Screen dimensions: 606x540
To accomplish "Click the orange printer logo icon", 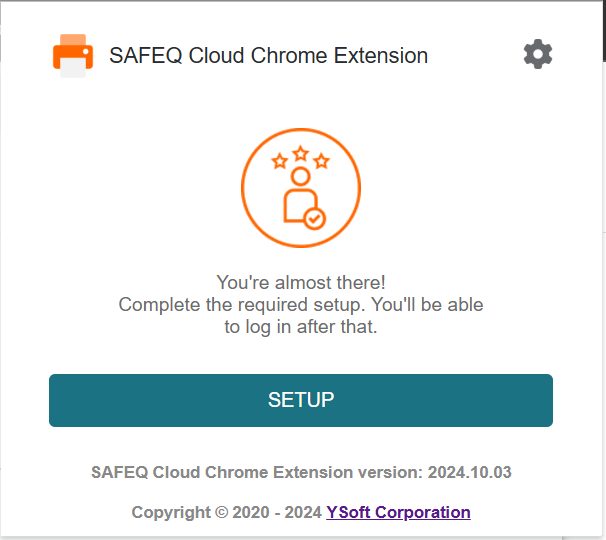I will click(73, 56).
